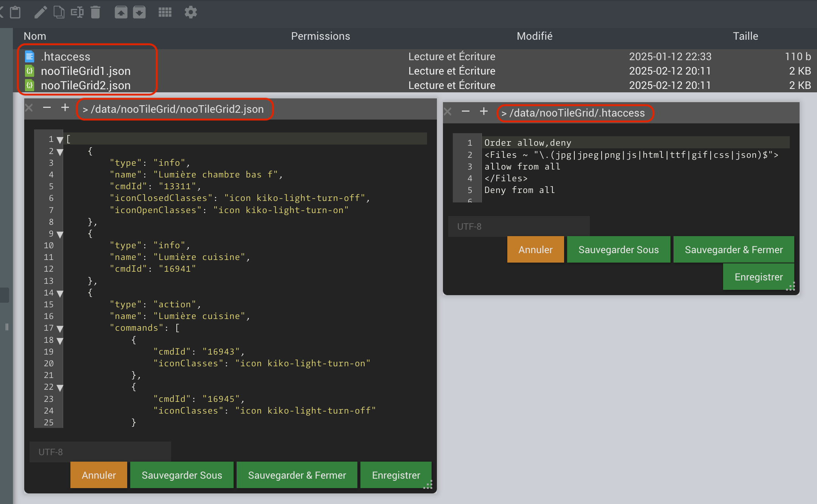The height and width of the screenshot is (504, 817).
Task: Click Sauvegarder Sous in .htaccess editor
Action: pos(619,249)
